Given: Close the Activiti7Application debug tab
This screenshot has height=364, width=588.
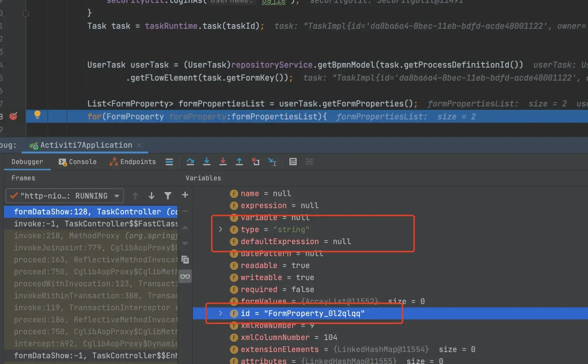Looking at the screenshot, I should click(x=139, y=145).
